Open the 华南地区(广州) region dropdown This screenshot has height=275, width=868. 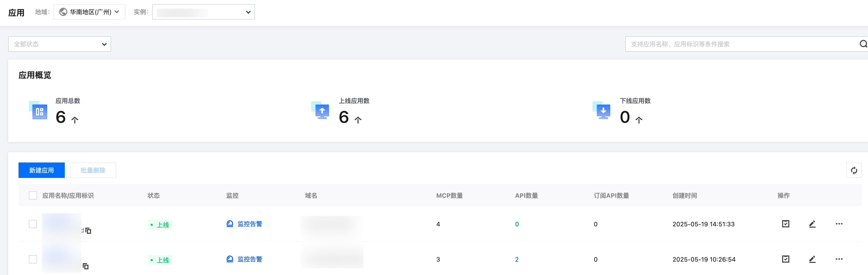coord(89,12)
